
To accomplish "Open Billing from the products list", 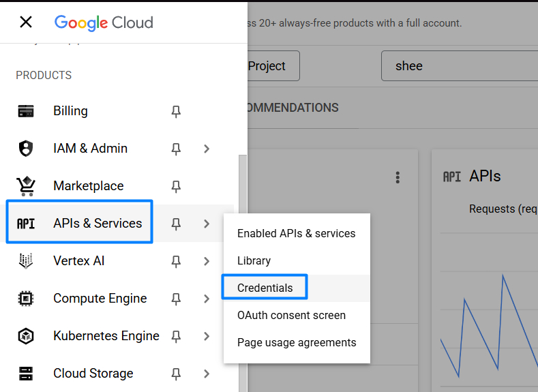I will coord(70,111).
